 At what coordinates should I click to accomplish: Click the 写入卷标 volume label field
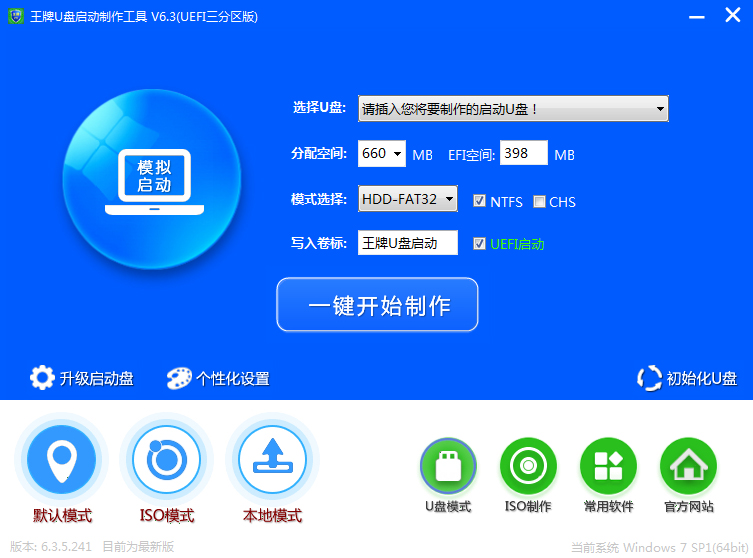point(407,243)
